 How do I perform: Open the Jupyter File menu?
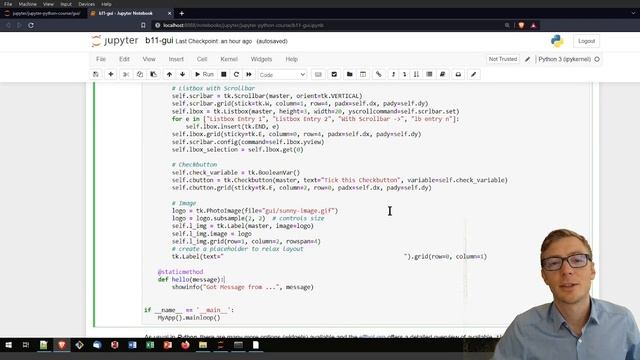click(x=101, y=59)
